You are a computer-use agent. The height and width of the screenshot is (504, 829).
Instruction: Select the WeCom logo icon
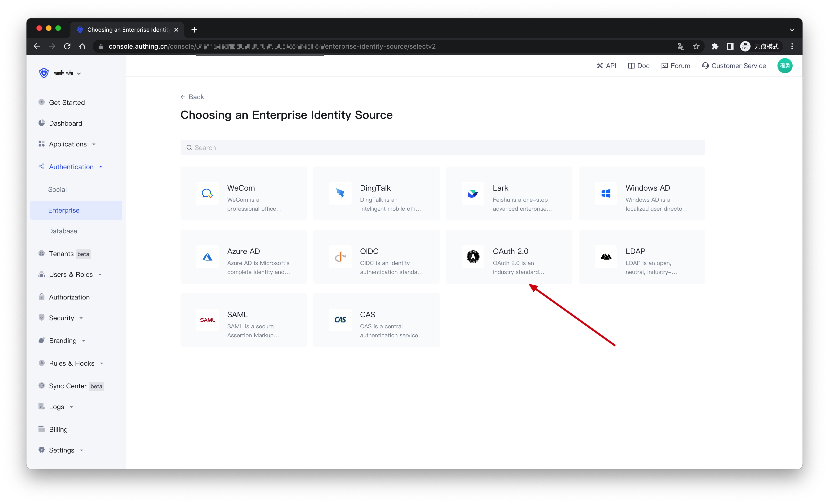(x=207, y=194)
